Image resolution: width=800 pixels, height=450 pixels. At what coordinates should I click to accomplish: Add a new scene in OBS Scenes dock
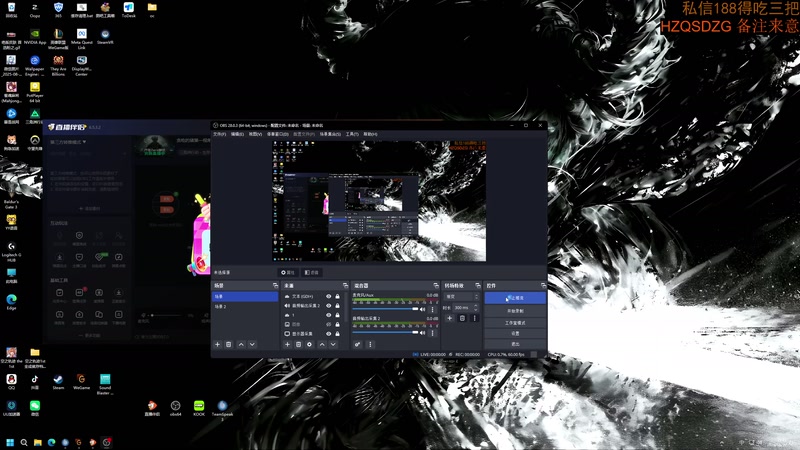pos(217,344)
